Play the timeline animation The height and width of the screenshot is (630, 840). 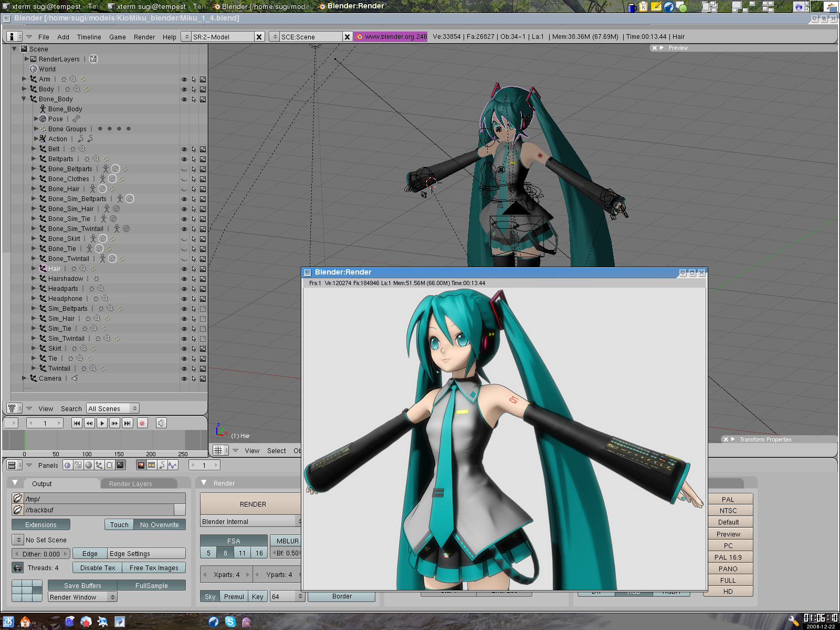pos(102,423)
